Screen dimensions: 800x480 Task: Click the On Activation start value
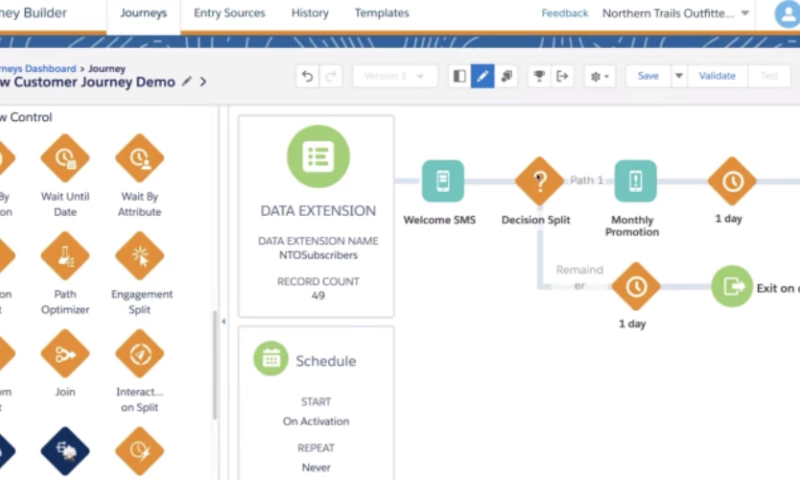[x=316, y=421]
